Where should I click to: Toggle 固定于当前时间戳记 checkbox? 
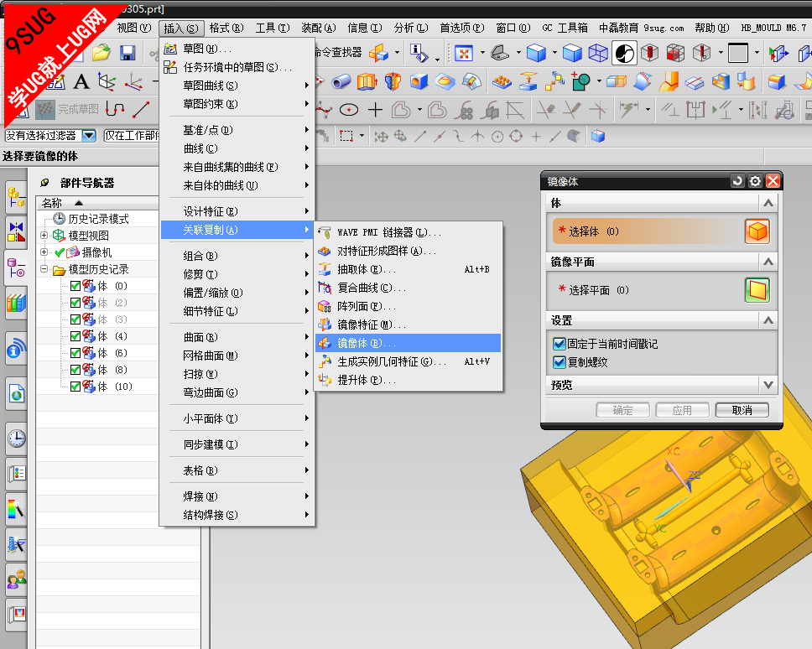point(559,344)
